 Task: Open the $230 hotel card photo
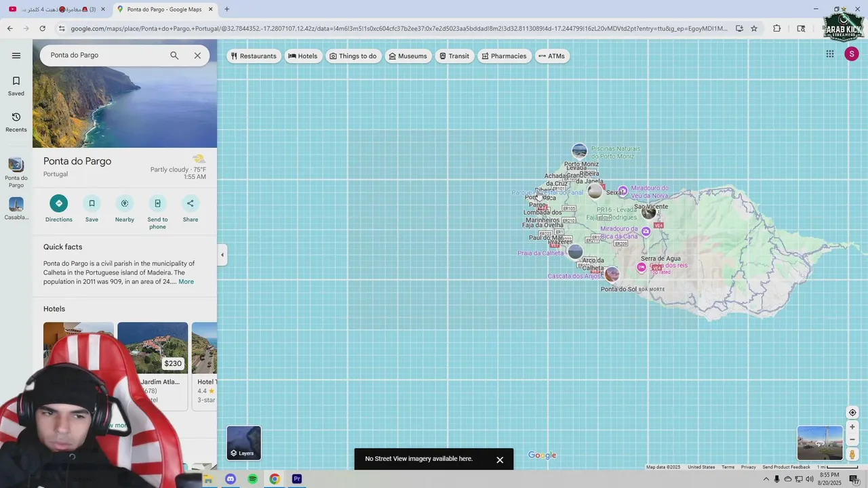click(x=153, y=347)
